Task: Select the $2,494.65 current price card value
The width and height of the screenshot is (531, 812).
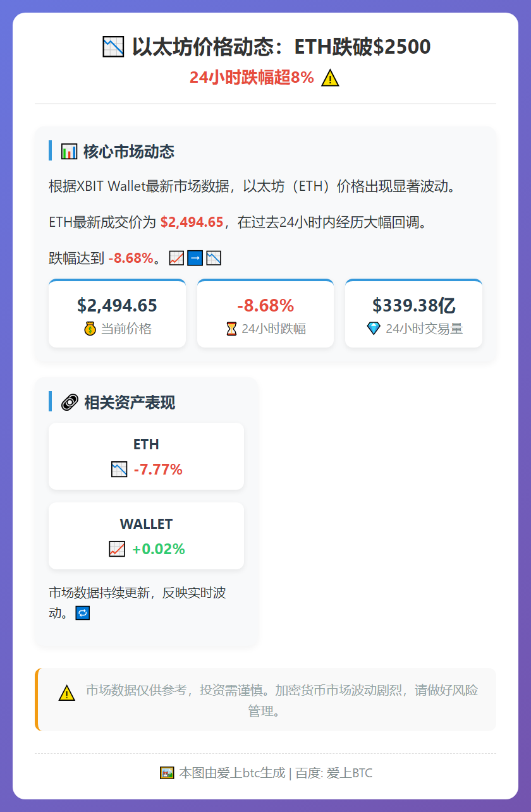Action: [x=117, y=305]
